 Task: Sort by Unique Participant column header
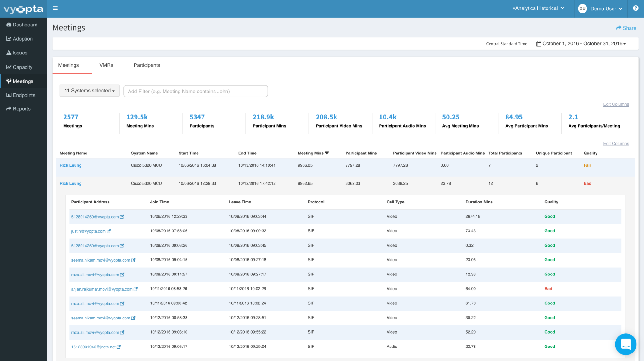click(554, 153)
